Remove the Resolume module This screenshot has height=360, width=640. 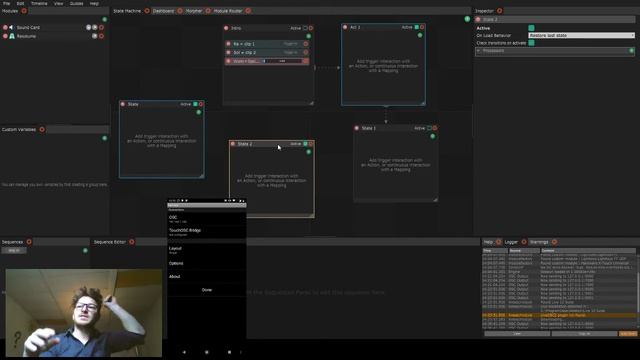pyautogui.click(x=101, y=36)
